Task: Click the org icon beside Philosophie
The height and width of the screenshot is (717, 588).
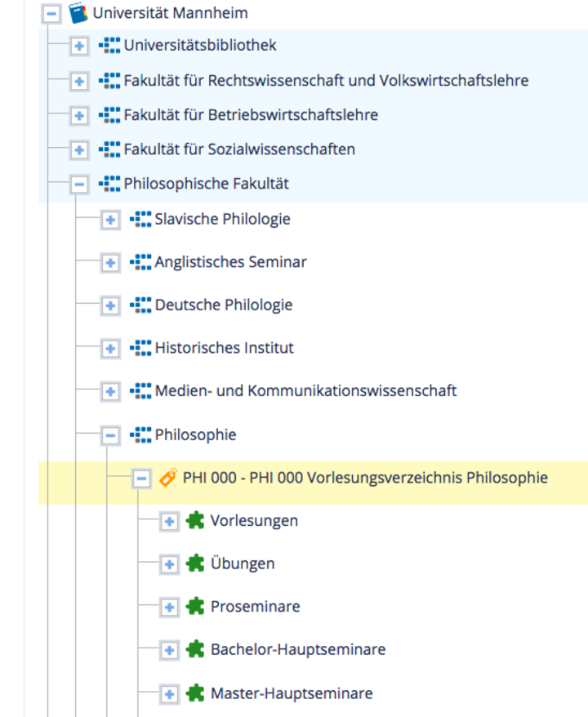Action: tap(140, 434)
